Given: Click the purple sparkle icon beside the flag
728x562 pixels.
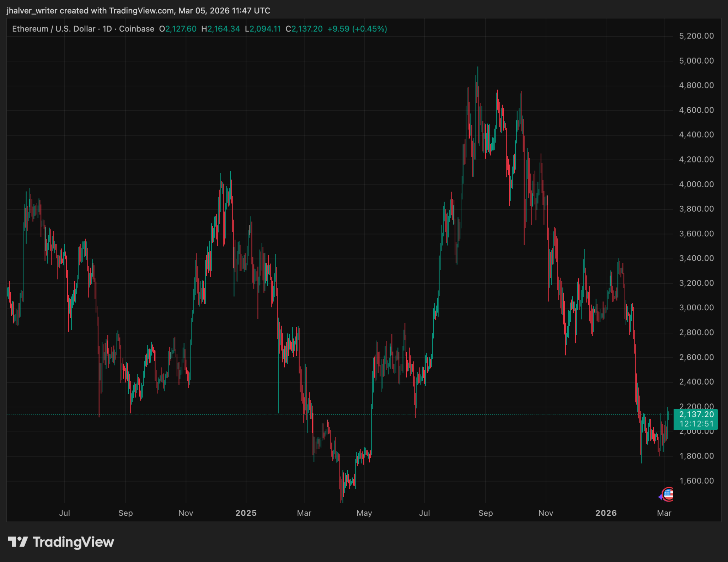Looking at the screenshot, I should pos(661,497).
